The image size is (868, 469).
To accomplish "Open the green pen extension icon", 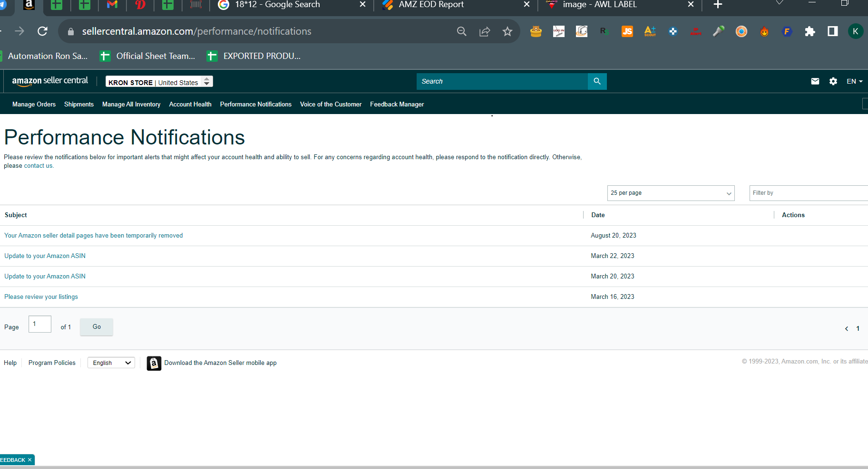I will (x=719, y=31).
